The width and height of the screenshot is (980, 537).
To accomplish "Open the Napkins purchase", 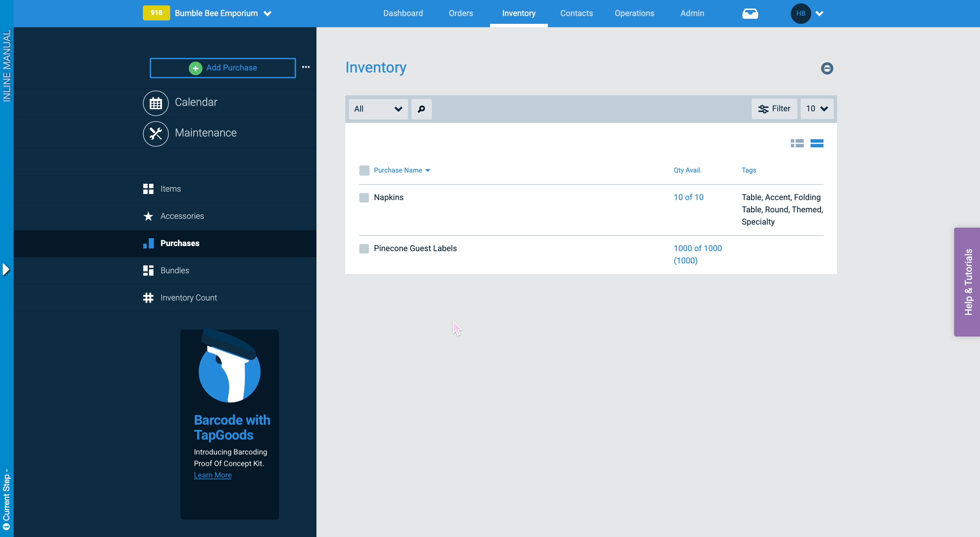I will (388, 197).
